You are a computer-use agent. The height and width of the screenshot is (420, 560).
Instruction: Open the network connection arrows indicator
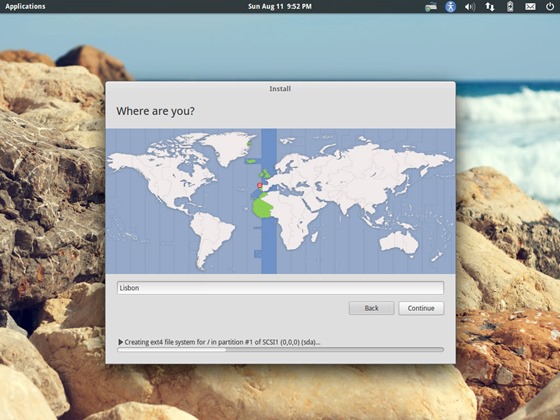(490, 6)
